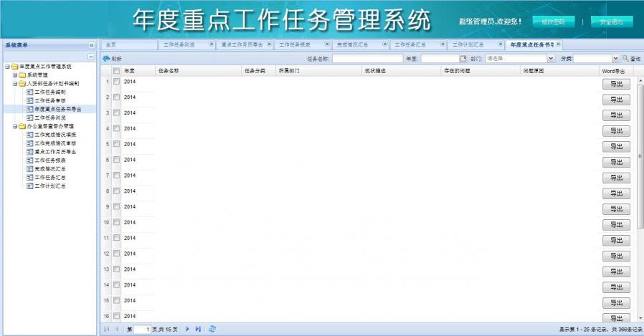This screenshot has width=644, height=336.
Task: Open 工作任务审核 in the sidebar tree
Action: tap(49, 100)
